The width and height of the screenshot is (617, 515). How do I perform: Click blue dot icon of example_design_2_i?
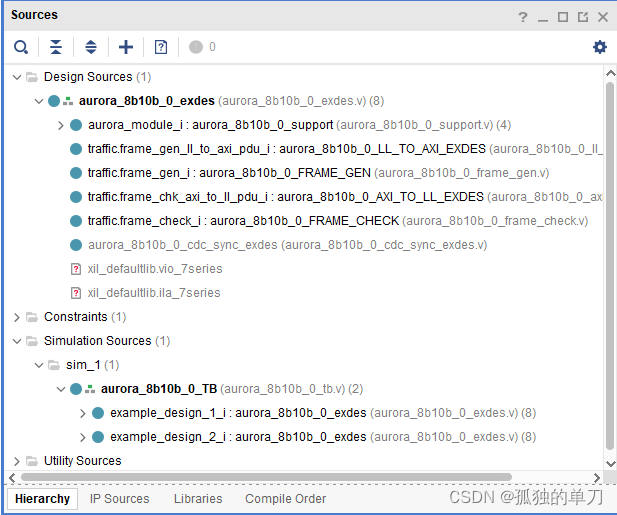click(x=98, y=437)
